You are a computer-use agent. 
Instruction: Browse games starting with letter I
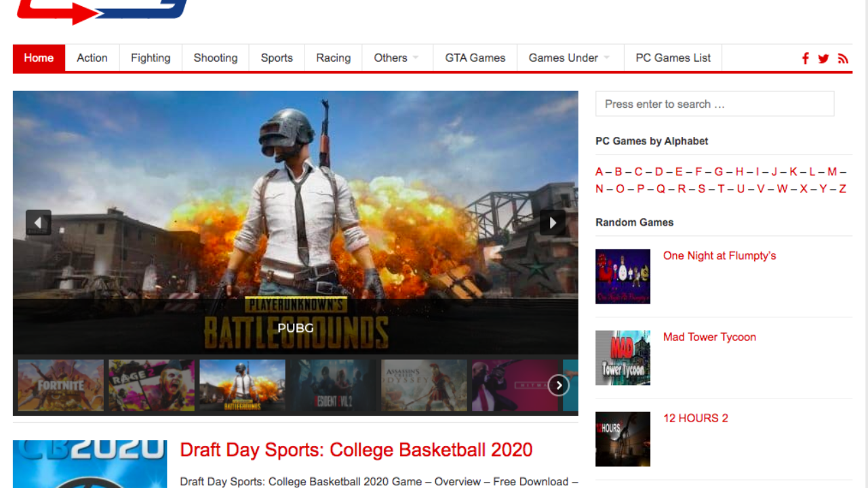pos(757,171)
